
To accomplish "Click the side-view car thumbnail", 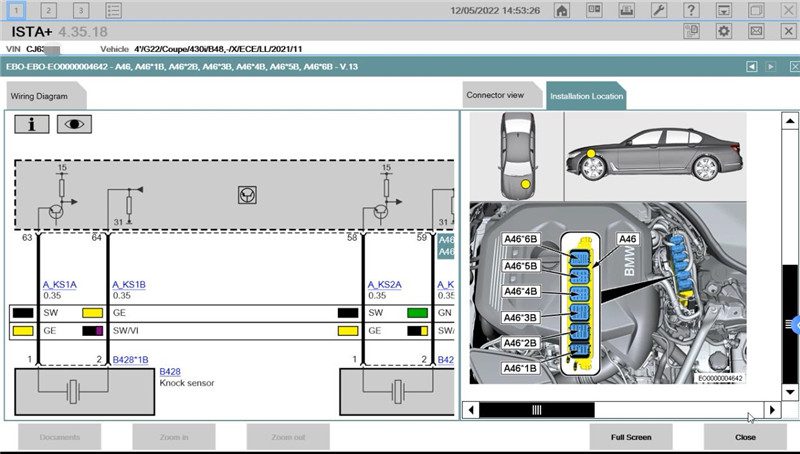I will (655, 155).
